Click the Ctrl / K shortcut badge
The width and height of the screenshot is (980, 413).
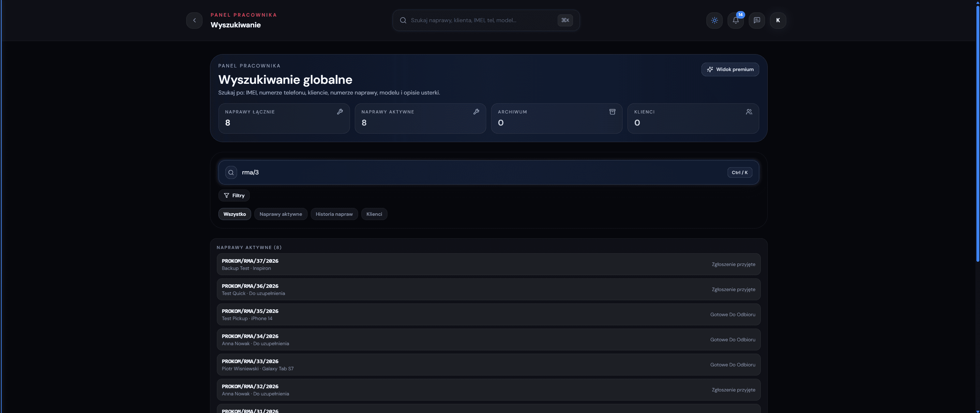point(740,172)
